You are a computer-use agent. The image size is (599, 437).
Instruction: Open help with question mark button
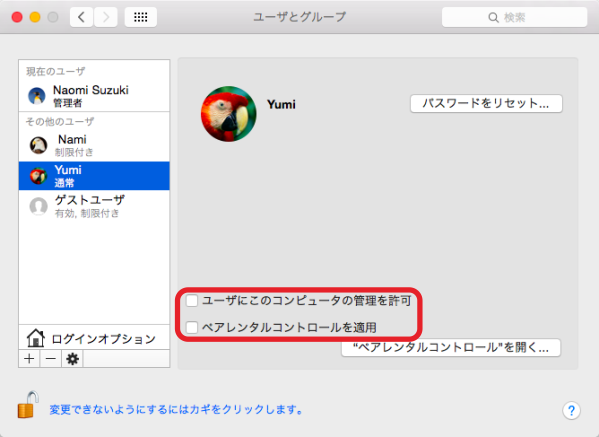pos(571,411)
